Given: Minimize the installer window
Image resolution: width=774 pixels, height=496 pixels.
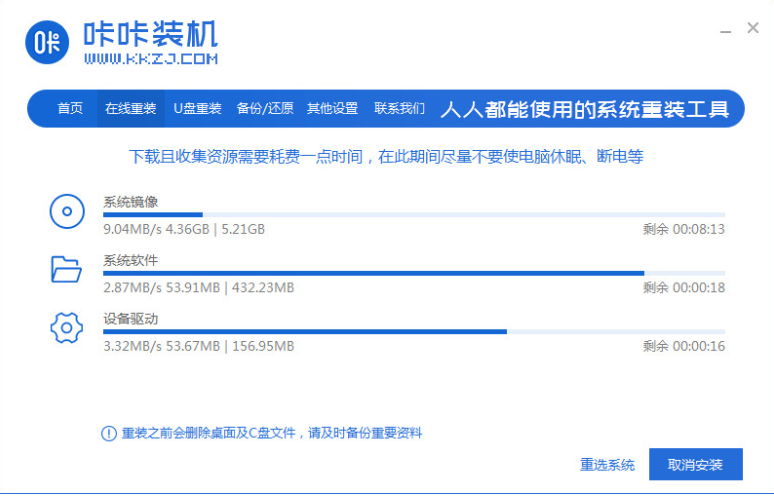Looking at the screenshot, I should tap(723, 29).
